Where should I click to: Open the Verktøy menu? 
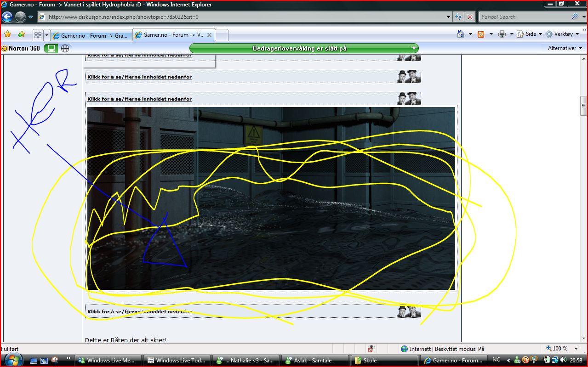(x=561, y=34)
